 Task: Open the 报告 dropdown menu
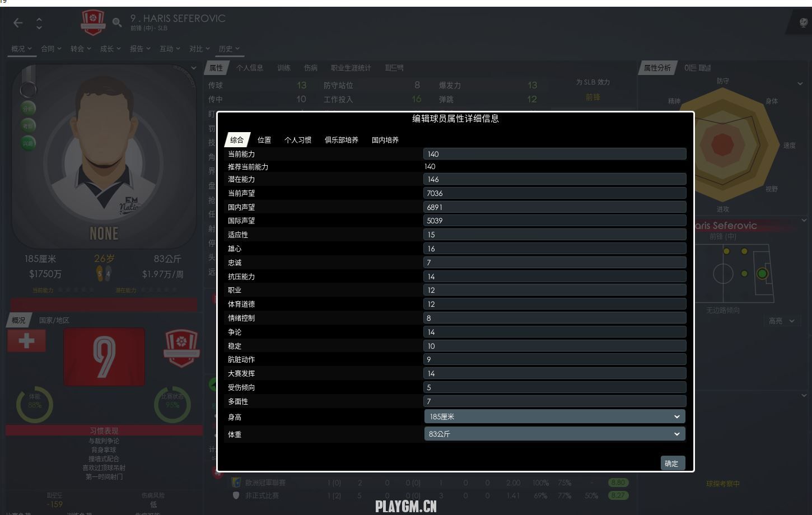click(140, 49)
